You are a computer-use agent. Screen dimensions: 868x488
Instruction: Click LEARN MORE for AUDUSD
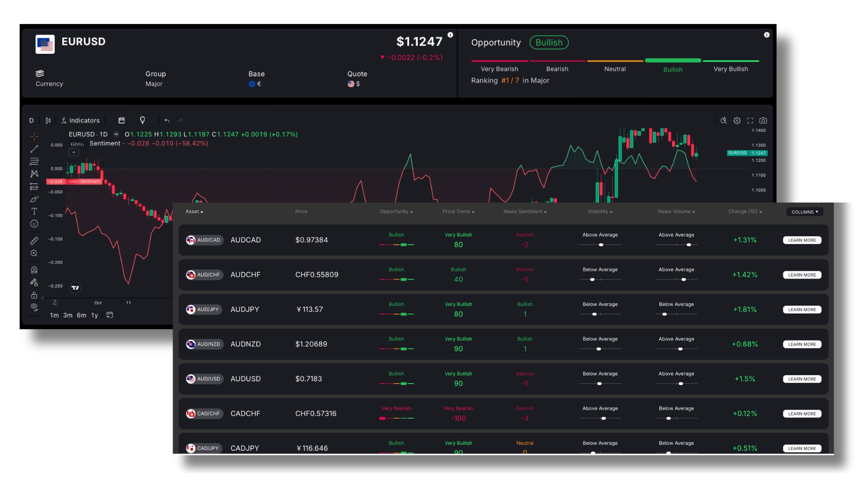802,379
